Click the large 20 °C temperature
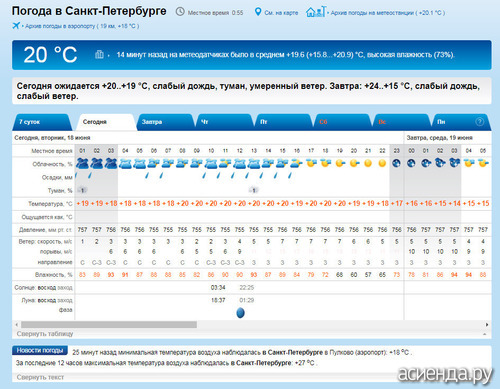 click(x=50, y=55)
